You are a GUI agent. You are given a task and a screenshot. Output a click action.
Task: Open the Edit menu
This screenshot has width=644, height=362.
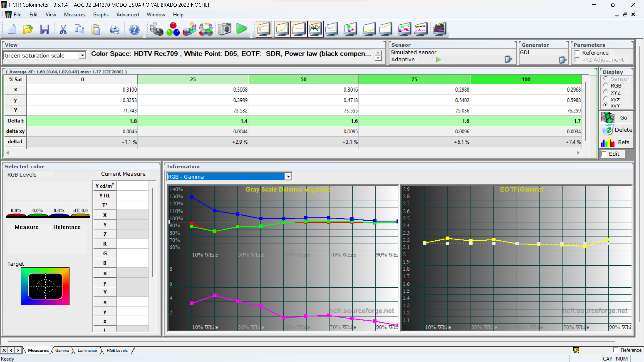click(x=33, y=15)
